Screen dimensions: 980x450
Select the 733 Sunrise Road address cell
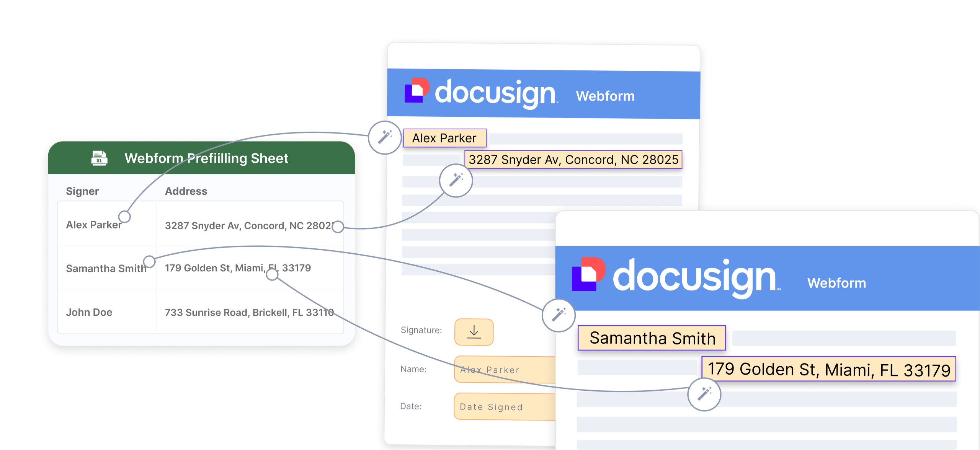(249, 313)
